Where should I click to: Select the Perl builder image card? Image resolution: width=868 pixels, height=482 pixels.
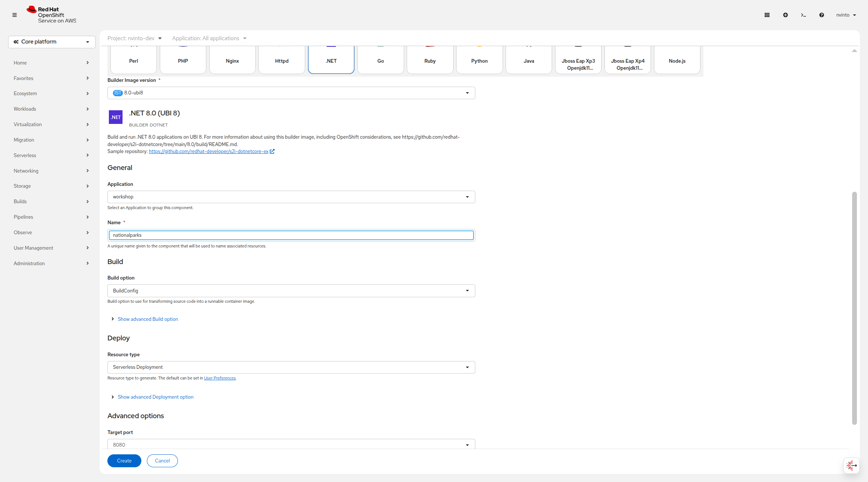[x=134, y=60]
